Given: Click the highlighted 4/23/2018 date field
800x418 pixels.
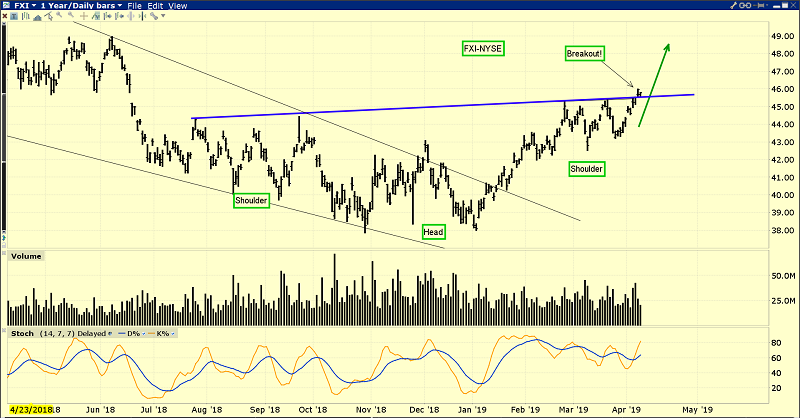Looking at the screenshot, I should click(31, 410).
